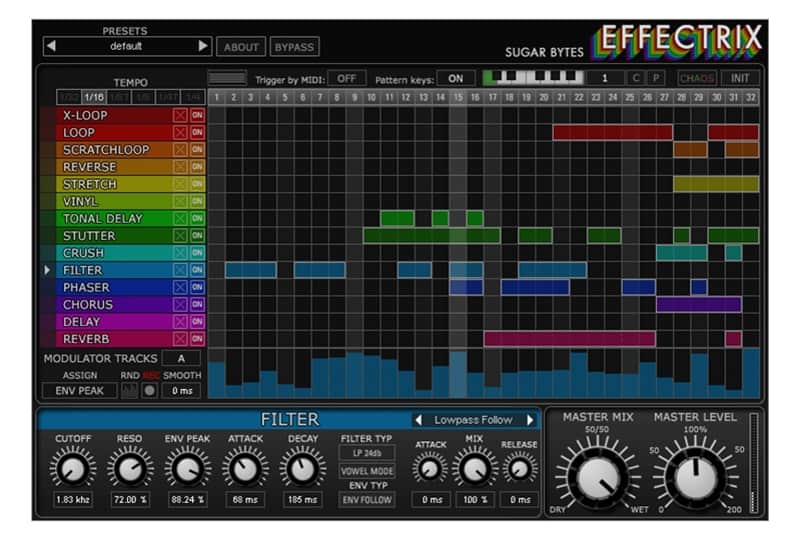Clear the PHASER track with its X icon
The image size is (800, 533).
[180, 287]
